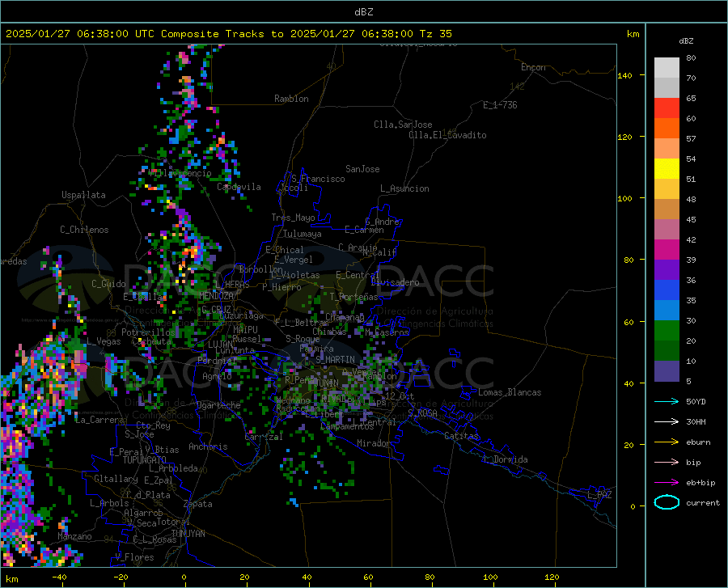Click the 'C_Chilenos' place label
This screenshot has height=588, width=728.
(84, 230)
